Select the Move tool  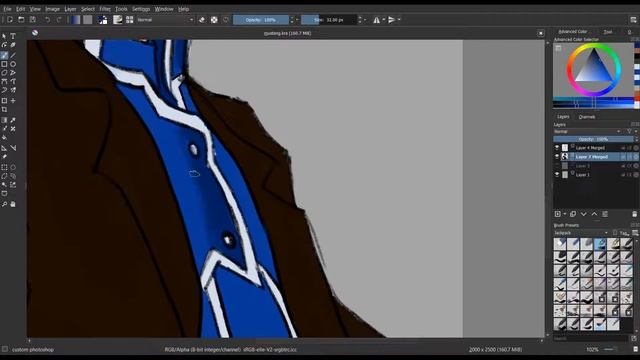[x=13, y=100]
